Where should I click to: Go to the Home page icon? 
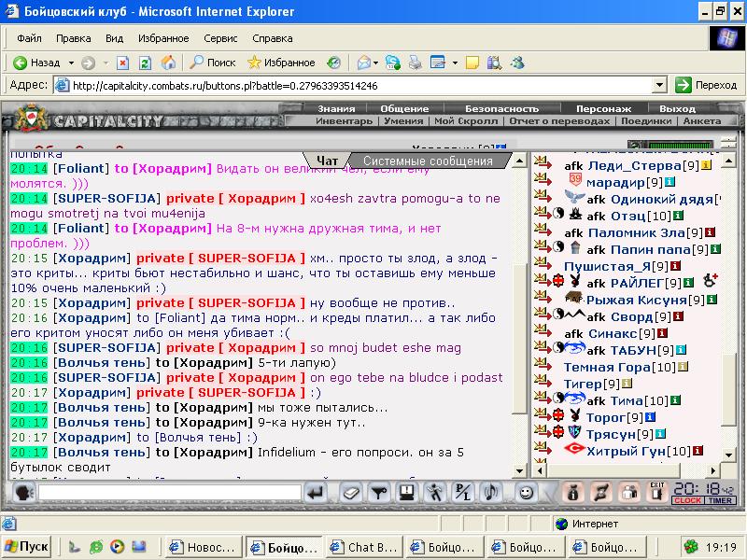(168, 63)
